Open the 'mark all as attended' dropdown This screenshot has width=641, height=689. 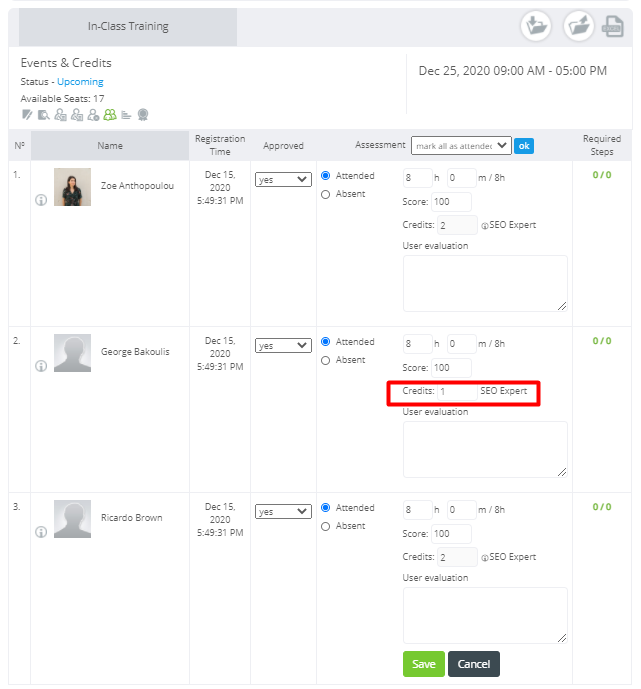(460, 146)
